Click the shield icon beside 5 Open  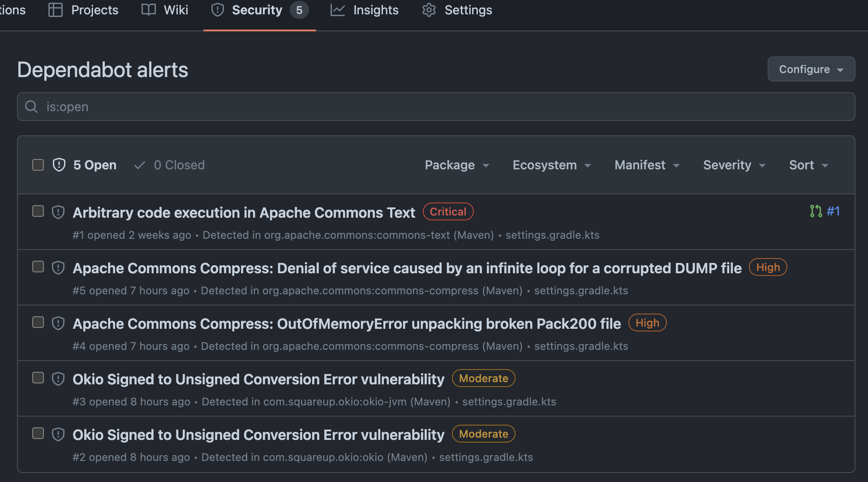click(x=59, y=165)
